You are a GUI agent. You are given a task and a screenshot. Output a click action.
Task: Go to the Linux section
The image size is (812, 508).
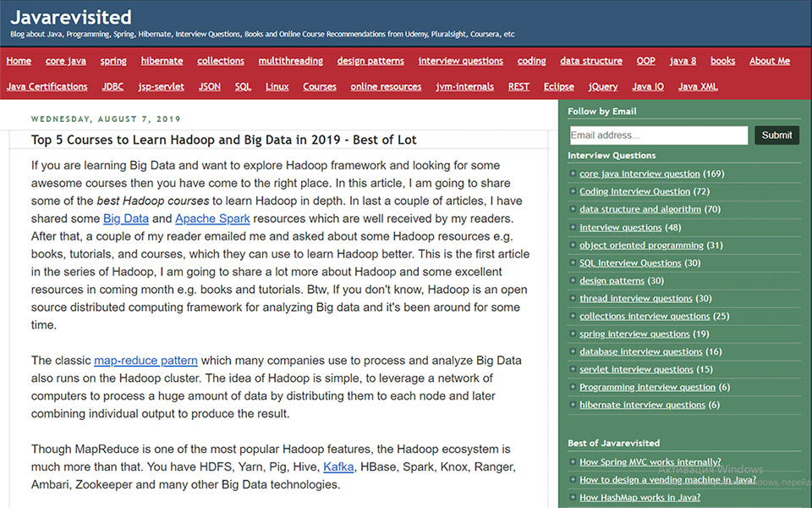click(277, 86)
